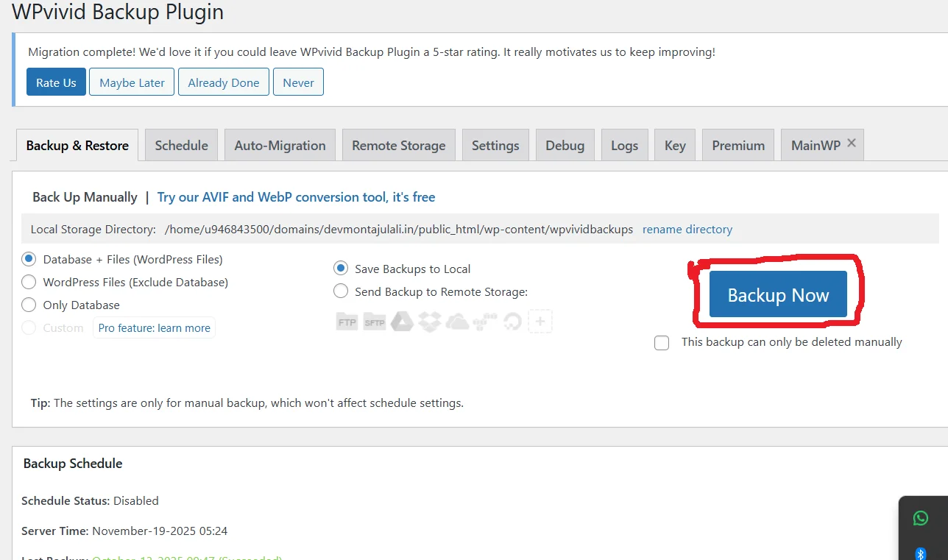Click the rename directory link
The image size is (948, 560).
(687, 229)
